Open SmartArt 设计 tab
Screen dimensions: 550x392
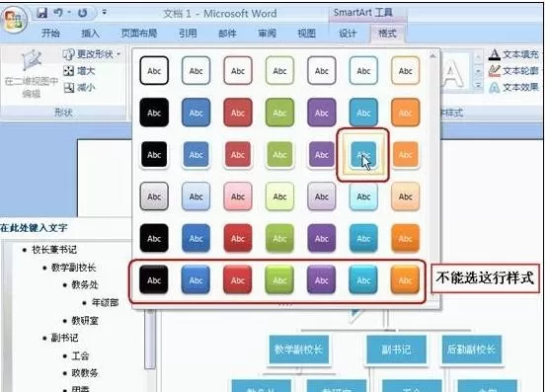point(348,34)
